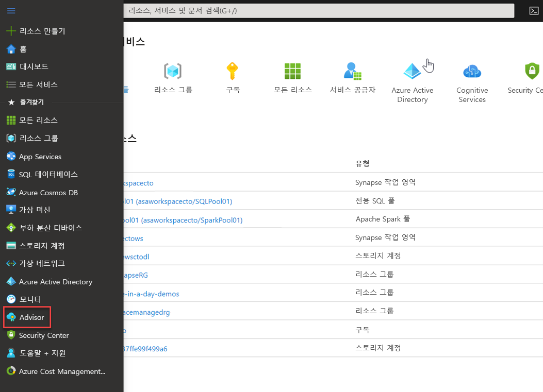Image resolution: width=543 pixels, height=392 pixels.
Task: Open the 'apseRG' resource group link
Action: [136, 275]
